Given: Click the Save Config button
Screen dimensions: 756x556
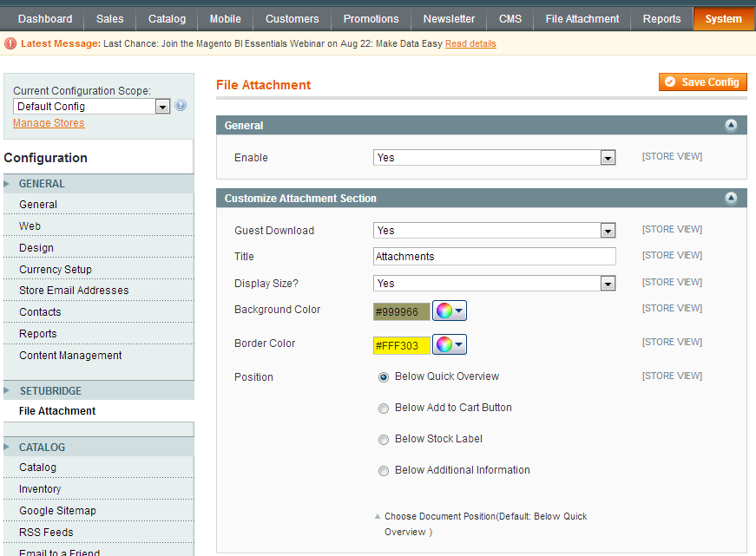Looking at the screenshot, I should [x=703, y=82].
